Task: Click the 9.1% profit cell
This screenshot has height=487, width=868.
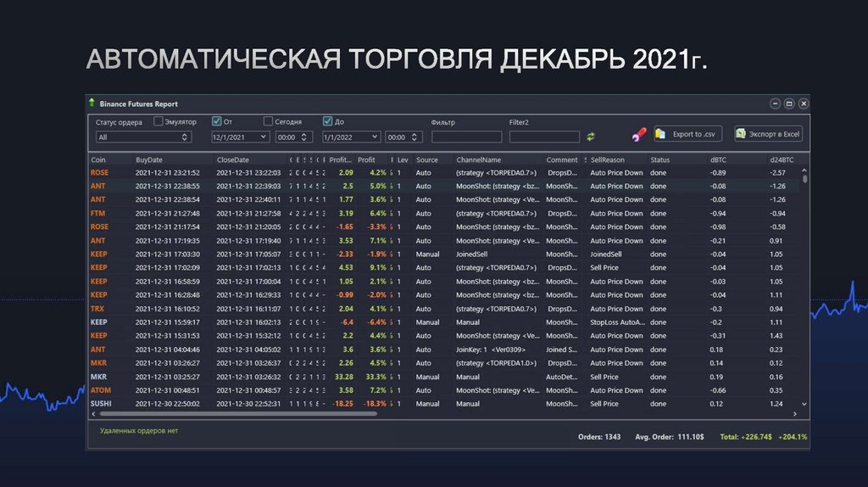Action: coord(378,267)
